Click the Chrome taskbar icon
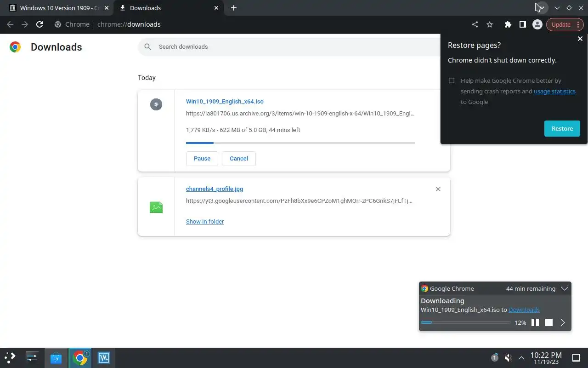 tap(80, 357)
